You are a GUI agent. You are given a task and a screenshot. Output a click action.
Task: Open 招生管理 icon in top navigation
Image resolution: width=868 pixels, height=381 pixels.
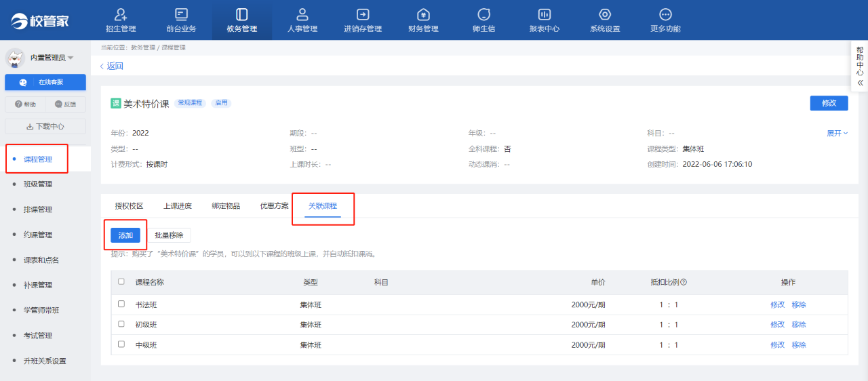121,14
